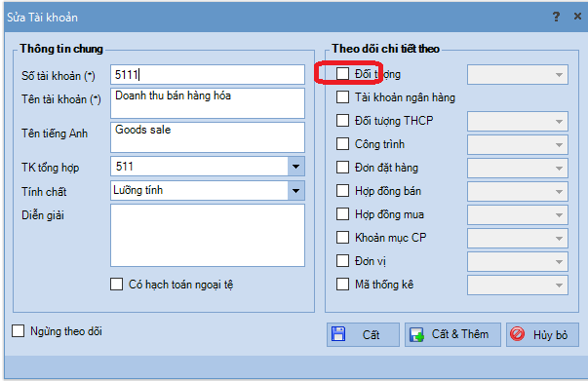
Task: Enable Có hạch toán ngoại tệ
Action: point(117,284)
